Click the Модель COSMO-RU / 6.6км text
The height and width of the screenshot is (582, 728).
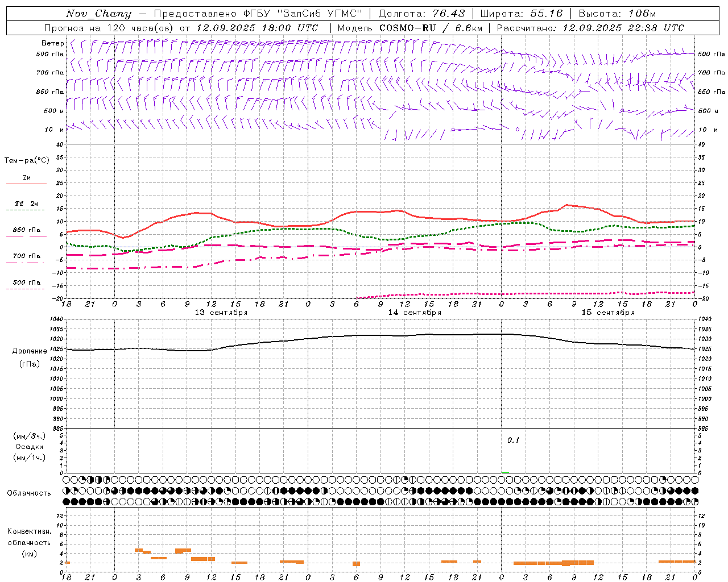pyautogui.click(x=410, y=28)
